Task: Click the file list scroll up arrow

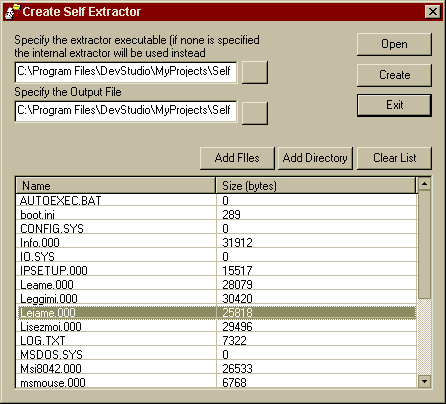Action: (424, 183)
